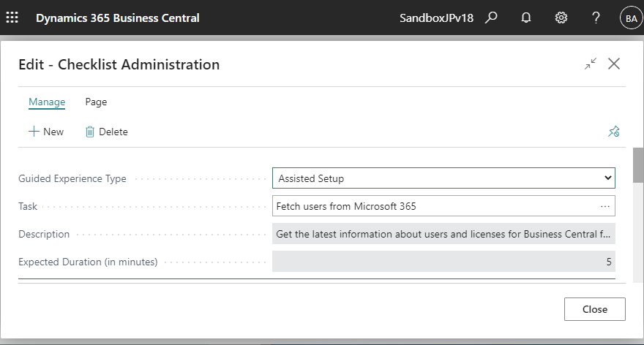Click the Delete action label
Image resolution: width=644 pixels, height=345 pixels.
(113, 132)
